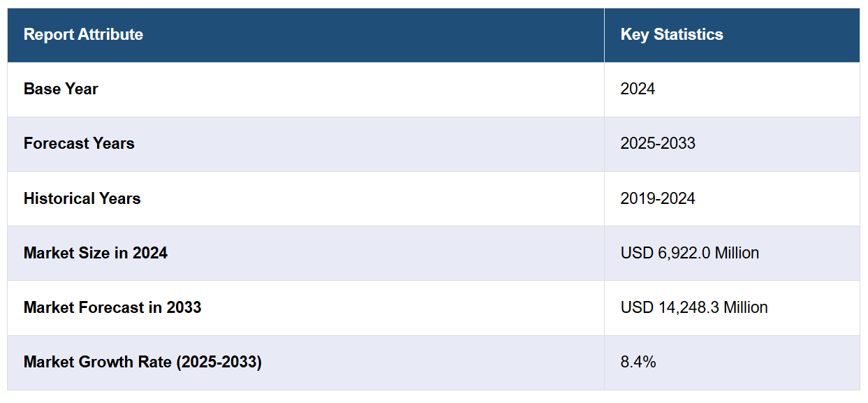Image resolution: width=868 pixels, height=403 pixels.
Task: Select the Market Growth Rate label
Action: pyautogui.click(x=142, y=362)
